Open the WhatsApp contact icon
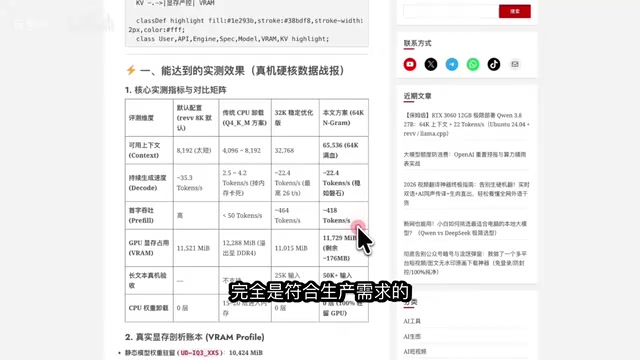 473,64
